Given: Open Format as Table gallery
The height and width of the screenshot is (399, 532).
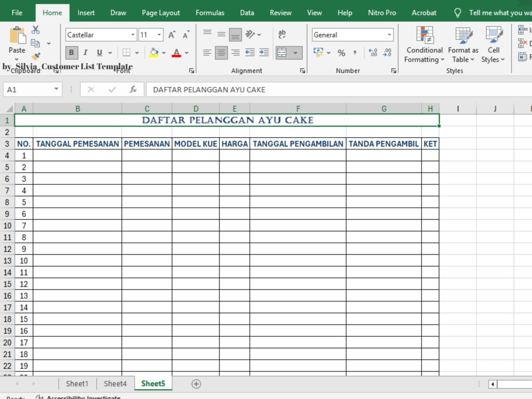Looking at the screenshot, I should 463,45.
